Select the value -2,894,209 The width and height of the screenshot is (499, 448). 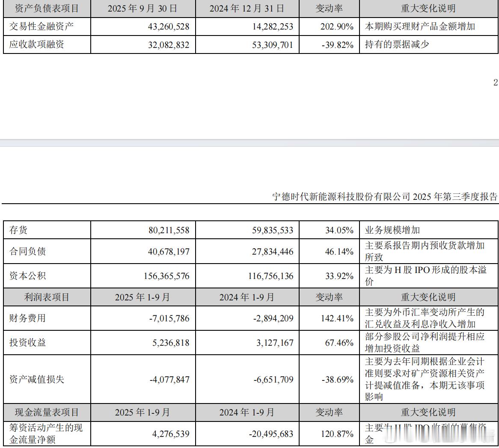(x=273, y=318)
